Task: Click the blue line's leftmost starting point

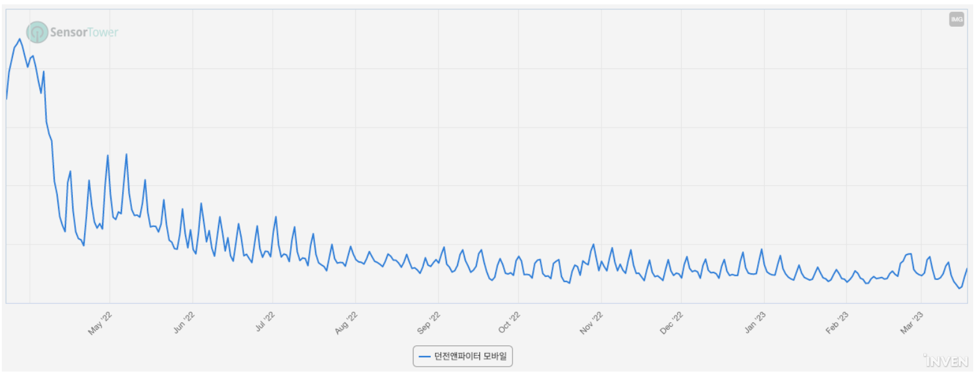Action: (7, 99)
